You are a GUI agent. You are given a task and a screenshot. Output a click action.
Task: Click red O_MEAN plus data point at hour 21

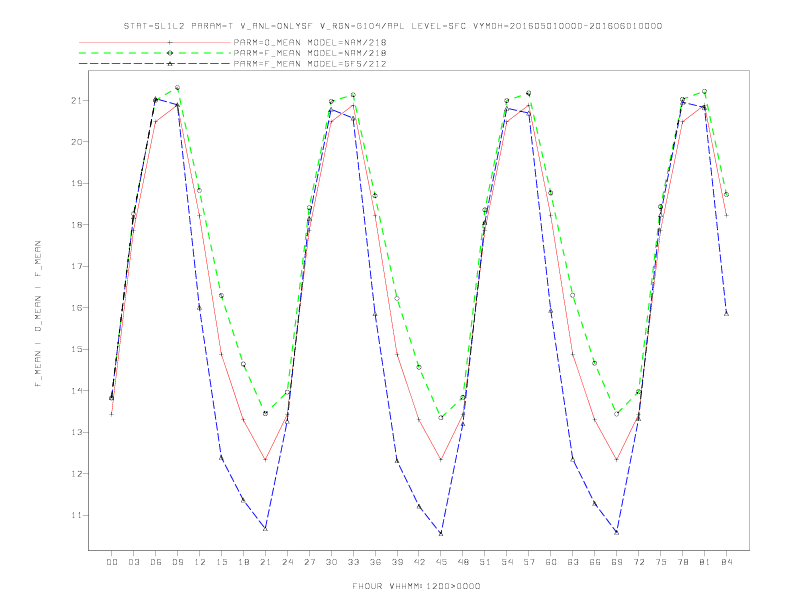point(265,460)
